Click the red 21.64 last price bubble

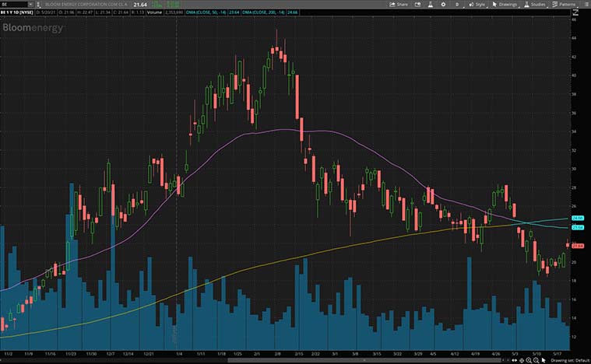tap(578, 247)
